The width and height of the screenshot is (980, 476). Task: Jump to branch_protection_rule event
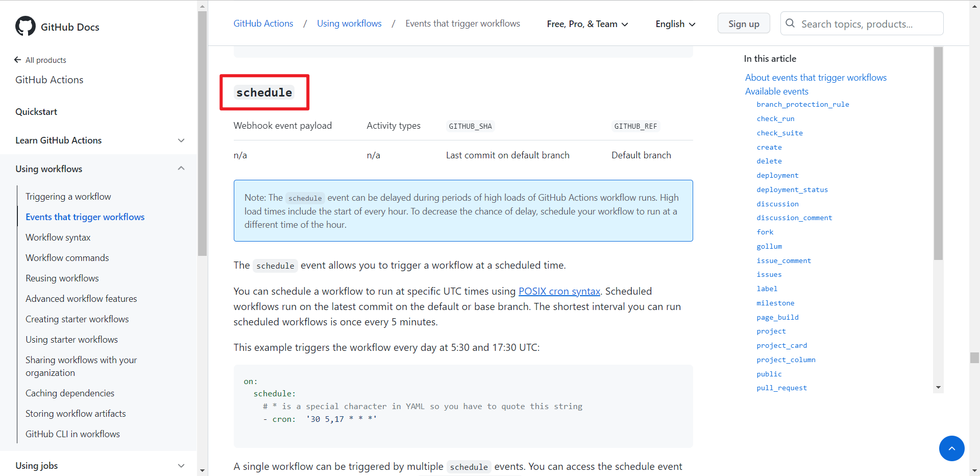tap(803, 104)
